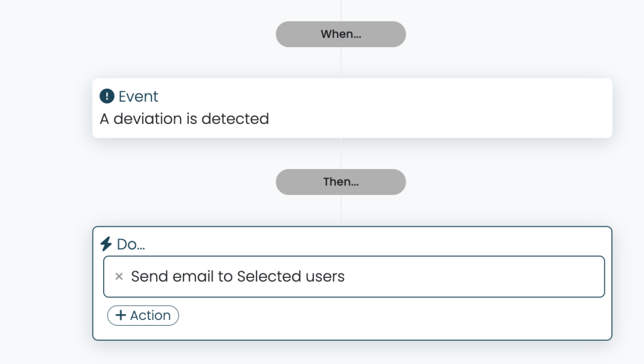Remove the Send email action with the X
The width and height of the screenshot is (644, 364).
click(x=119, y=277)
